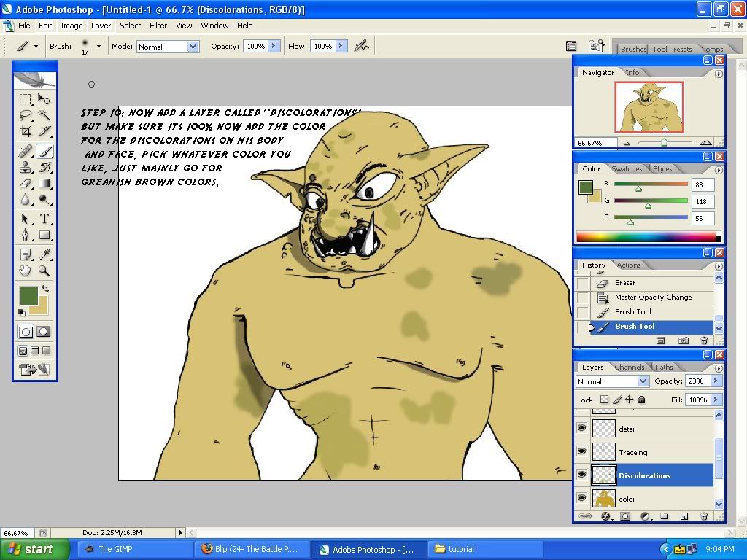This screenshot has height=560, width=747.
Task: Select the Horizontal Type tool
Action: pos(44,219)
